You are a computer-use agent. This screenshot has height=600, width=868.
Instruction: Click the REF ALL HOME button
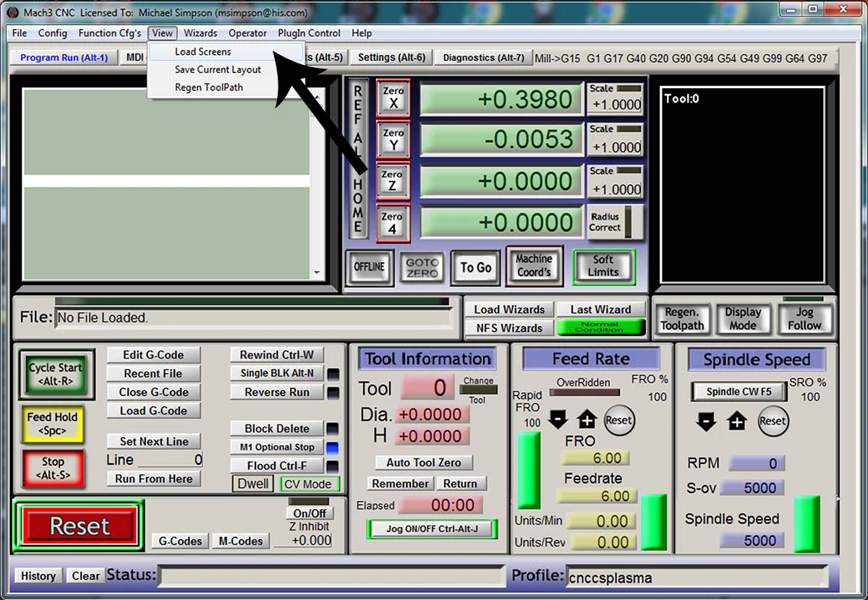pyautogui.click(x=357, y=158)
